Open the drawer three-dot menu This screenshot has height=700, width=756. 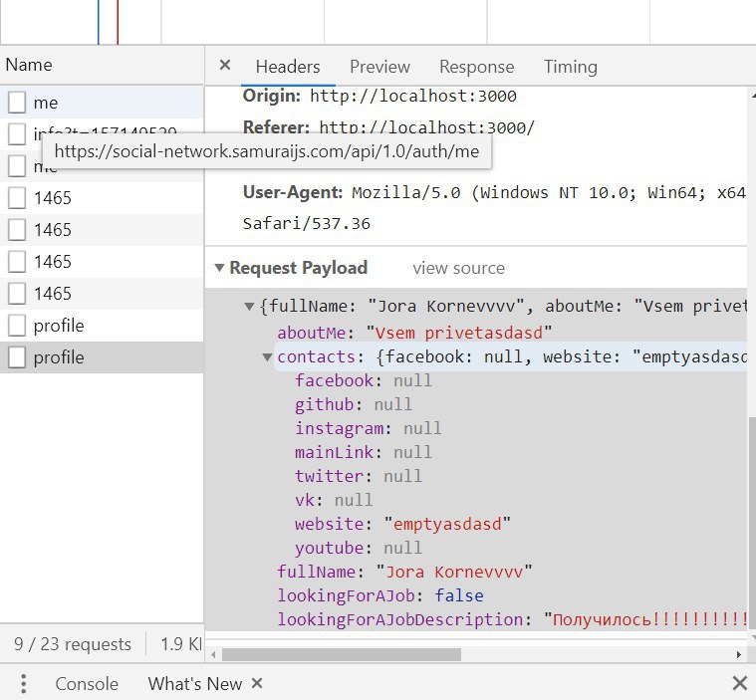coord(24,683)
